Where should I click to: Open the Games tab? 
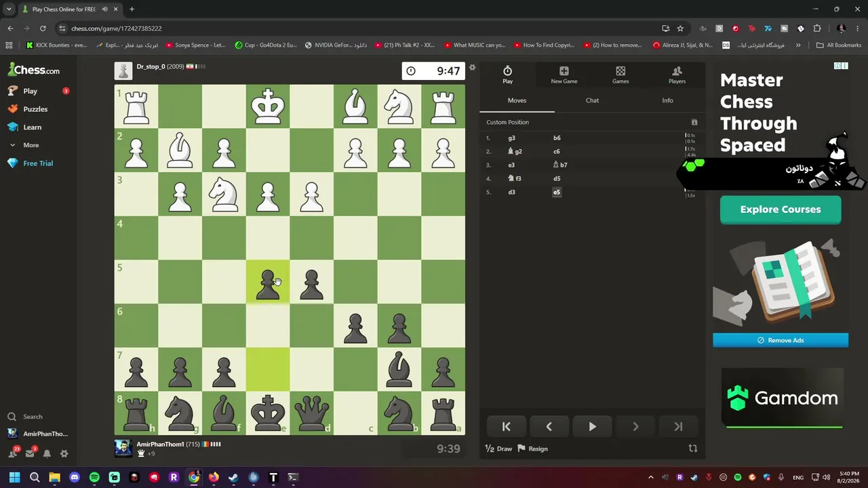tap(620, 75)
